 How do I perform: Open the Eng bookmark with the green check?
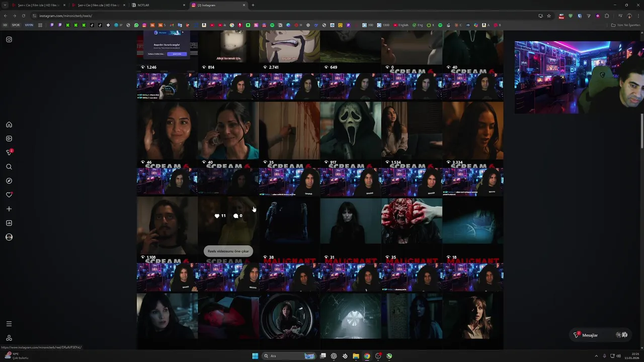(418, 25)
